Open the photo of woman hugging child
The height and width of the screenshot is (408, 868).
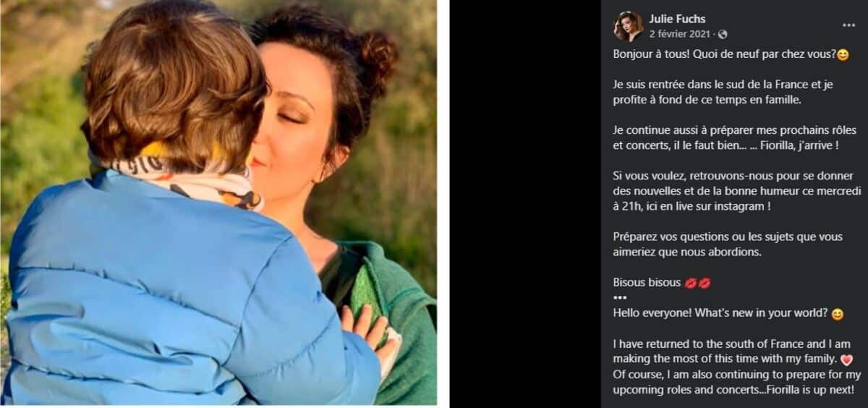pos(218,203)
